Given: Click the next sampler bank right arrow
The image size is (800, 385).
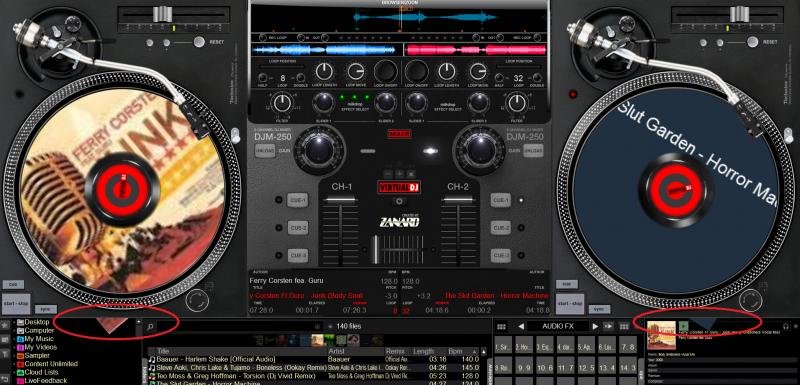Looking at the screenshot, I should tap(595, 326).
